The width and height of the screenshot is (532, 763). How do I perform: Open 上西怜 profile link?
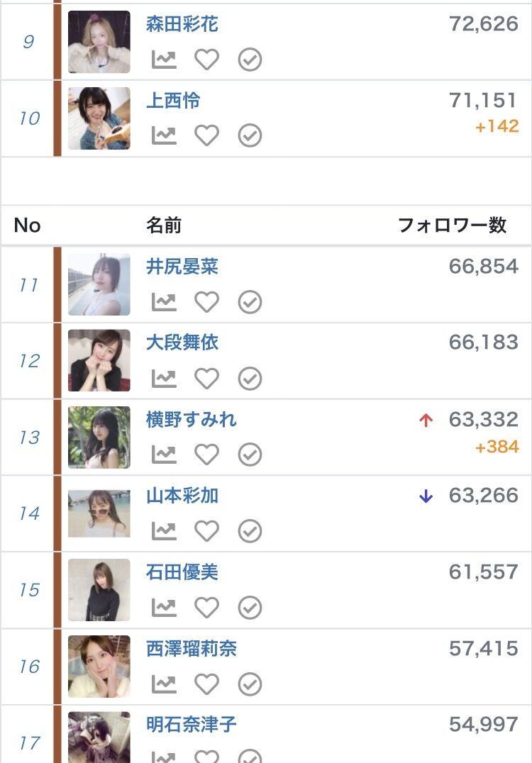click(173, 101)
